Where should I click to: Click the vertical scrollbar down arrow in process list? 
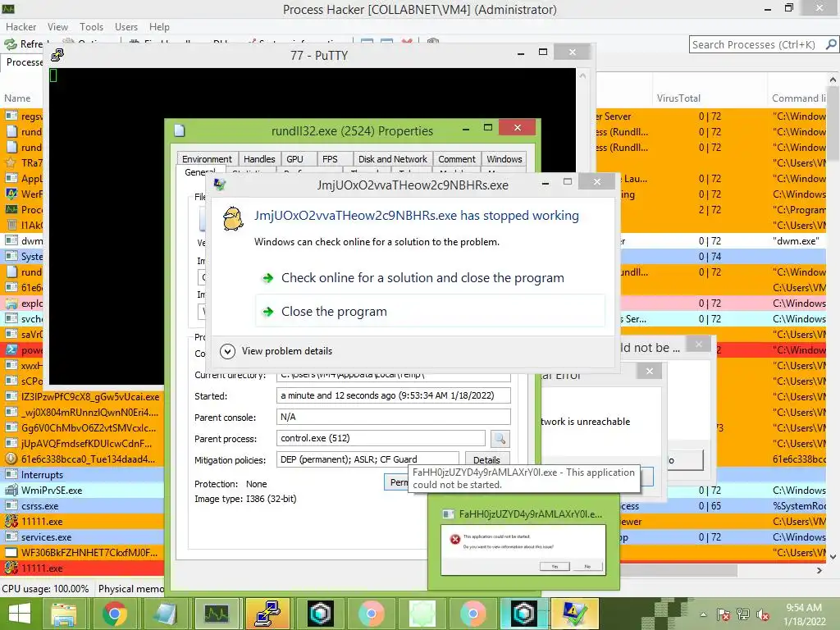pos(833,557)
